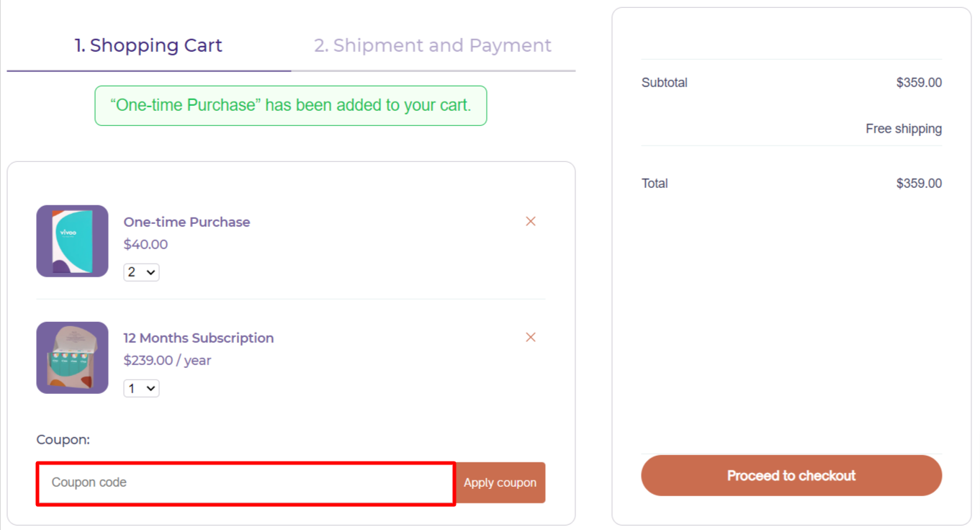Click into the Coupon code field
980x530 pixels.
[x=246, y=482]
